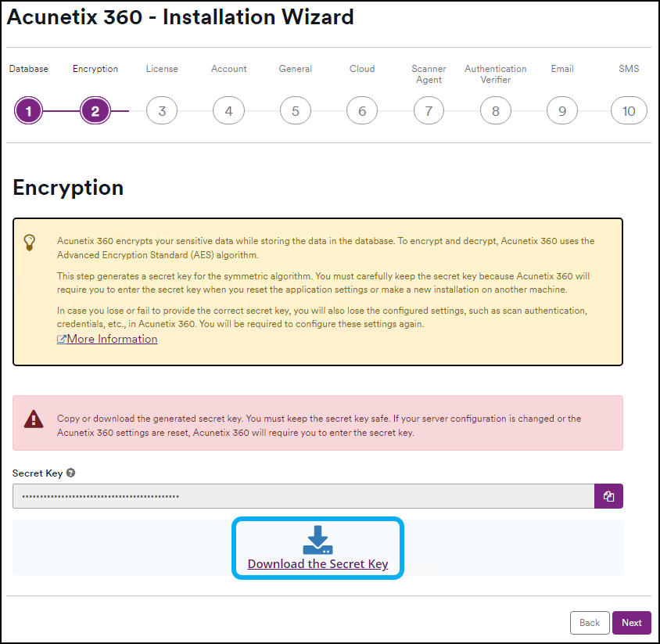Click the License step label
Viewport: 660px width, 644px height.
point(162,69)
